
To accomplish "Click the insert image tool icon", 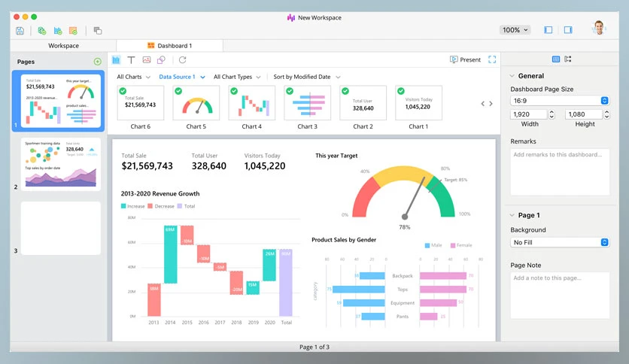I will (147, 59).
